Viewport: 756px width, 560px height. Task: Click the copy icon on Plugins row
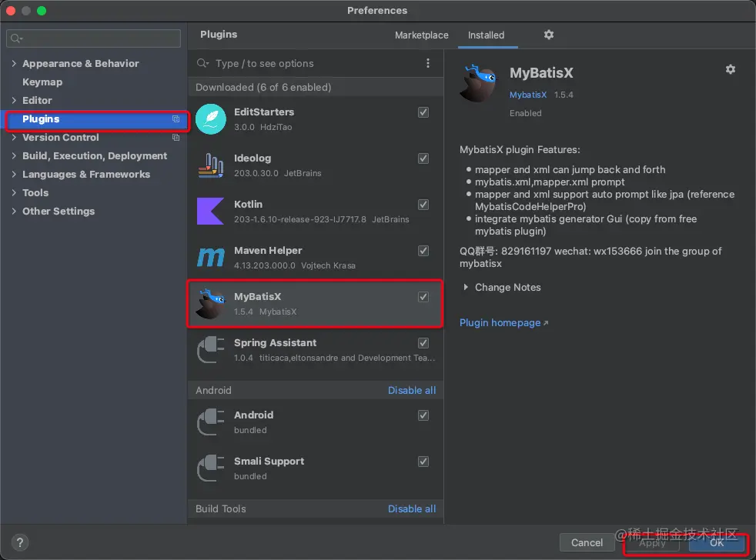click(176, 119)
